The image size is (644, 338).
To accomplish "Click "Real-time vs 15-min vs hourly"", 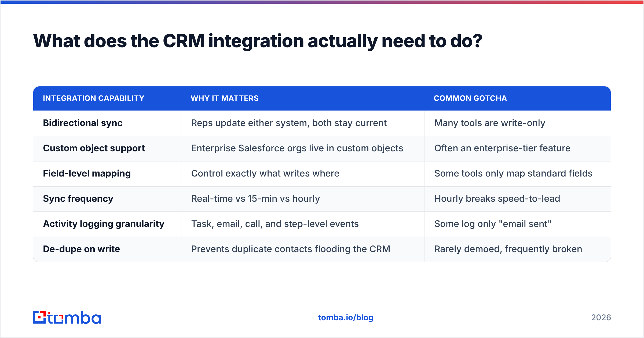I will click(255, 199).
